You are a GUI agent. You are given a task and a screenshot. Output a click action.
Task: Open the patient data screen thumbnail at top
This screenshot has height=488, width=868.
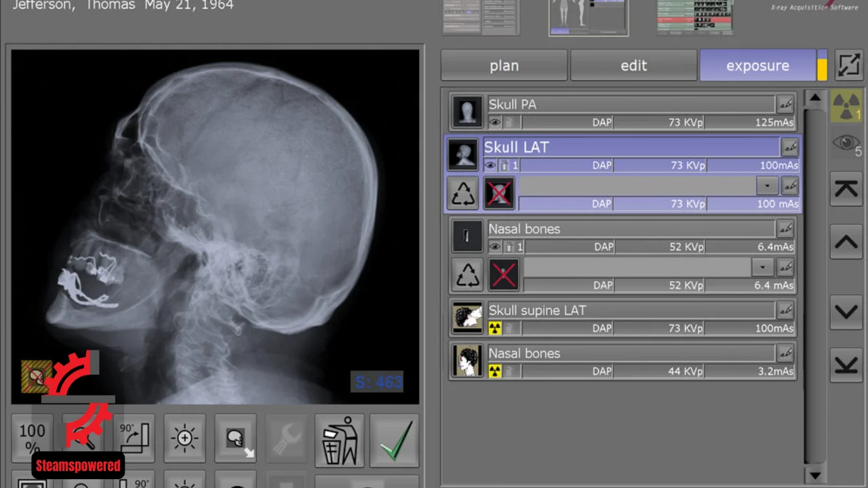point(481,16)
